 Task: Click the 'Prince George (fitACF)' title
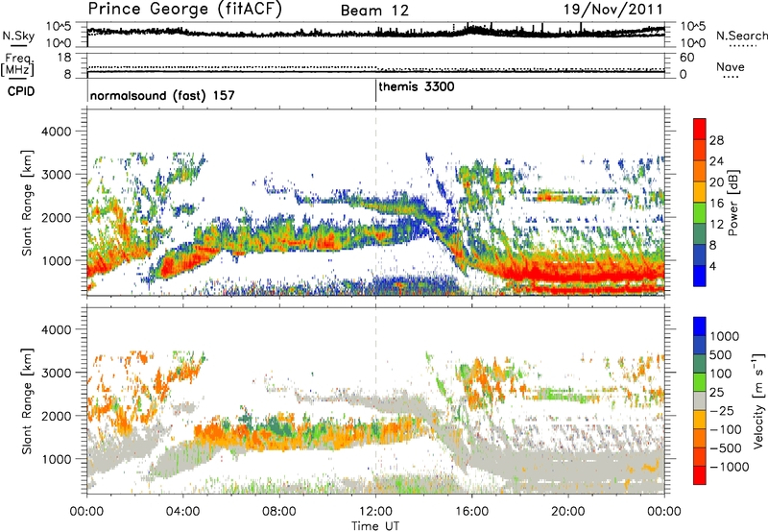pyautogui.click(x=184, y=9)
